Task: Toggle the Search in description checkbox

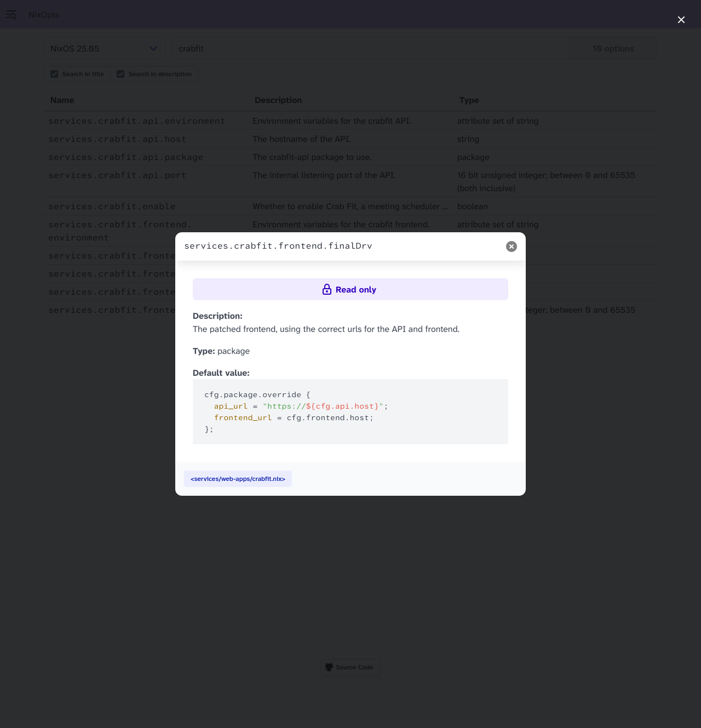Action: pos(120,74)
